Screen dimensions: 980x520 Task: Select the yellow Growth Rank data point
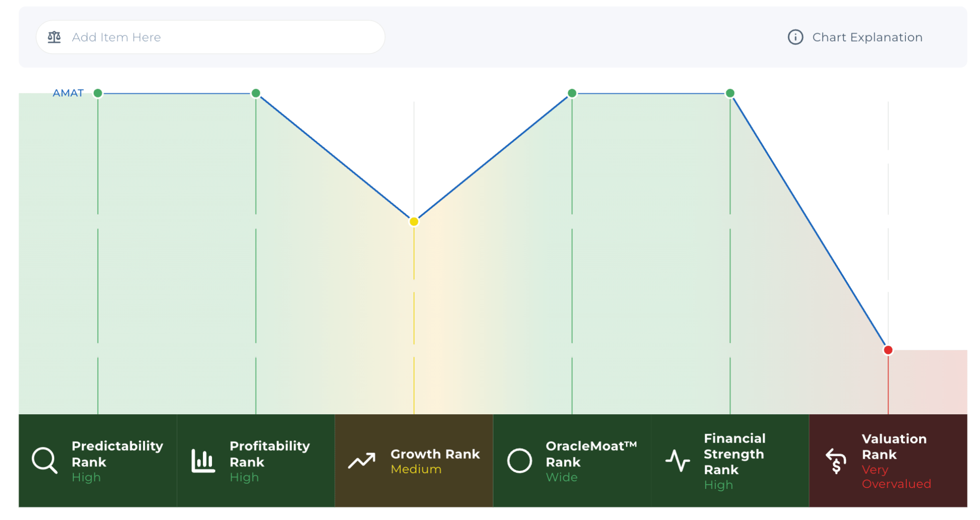414,222
